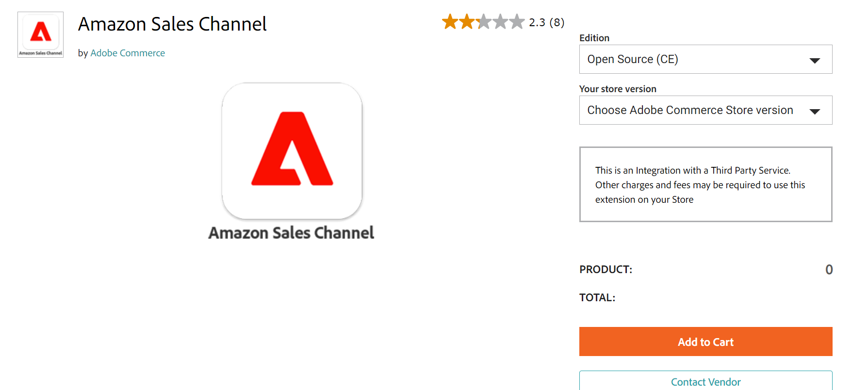The image size is (868, 390).
Task: Click the second gold rating star
Action: click(467, 22)
